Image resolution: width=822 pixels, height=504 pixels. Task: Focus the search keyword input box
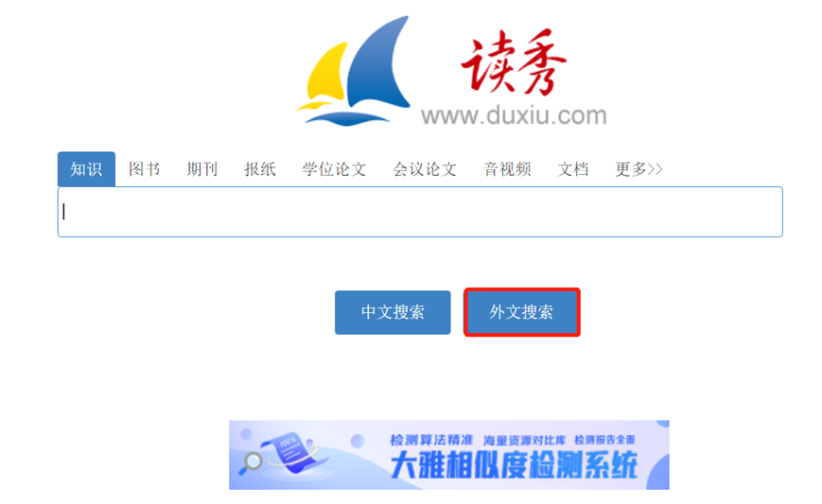(420, 212)
